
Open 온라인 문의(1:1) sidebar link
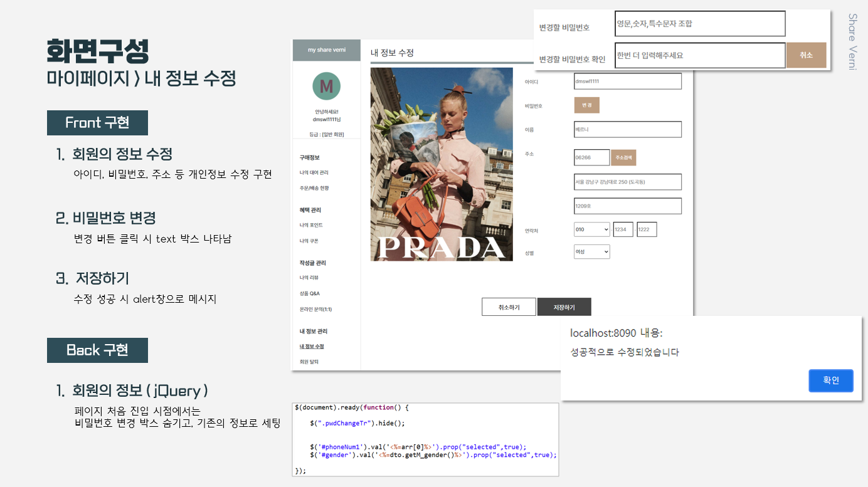pos(315,309)
